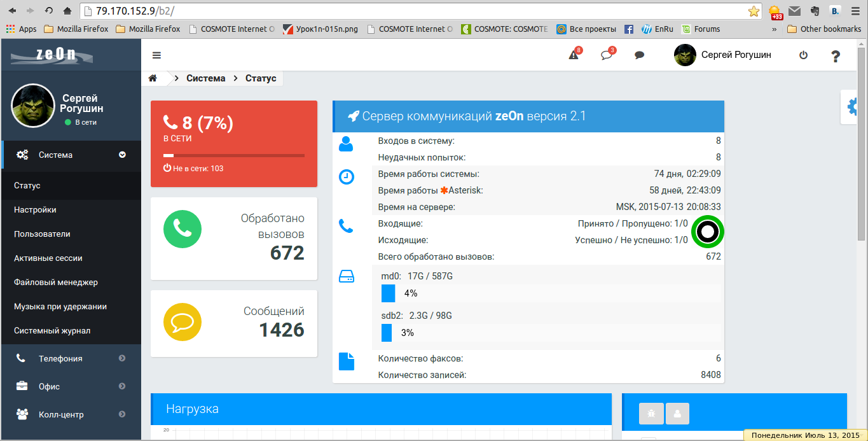This screenshot has width=868, height=441.
Task: Open the mail extension icon
Action: [x=794, y=11]
